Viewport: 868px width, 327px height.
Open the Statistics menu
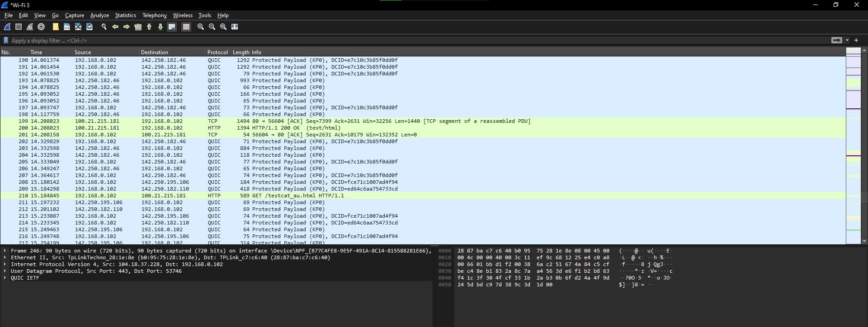pos(126,15)
